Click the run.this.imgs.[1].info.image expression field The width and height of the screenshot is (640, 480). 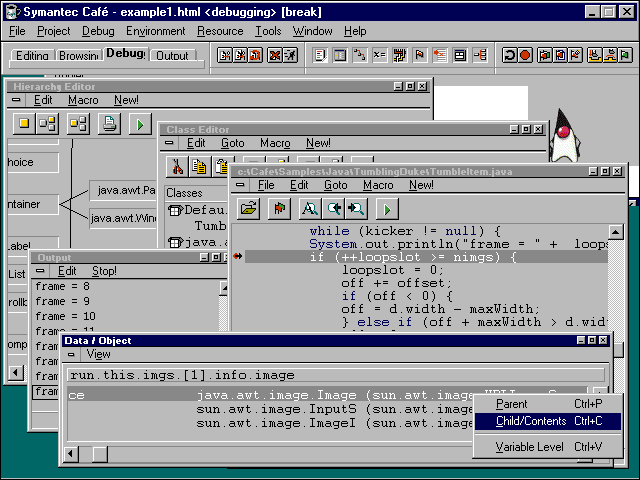tap(336, 375)
